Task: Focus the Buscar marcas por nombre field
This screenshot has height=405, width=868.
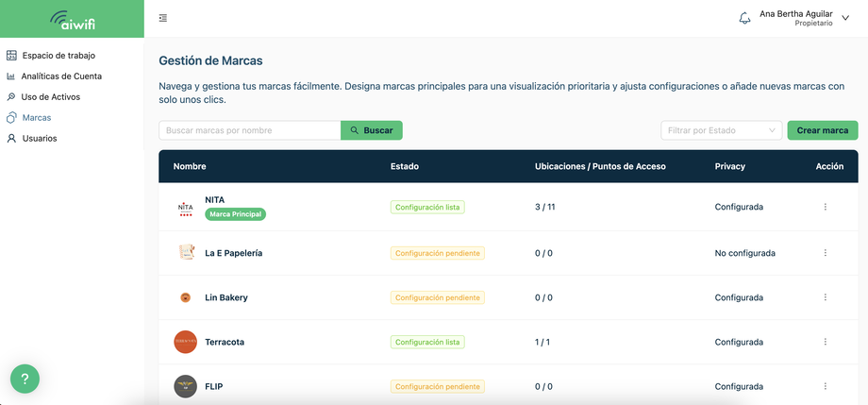Action: 250,131
